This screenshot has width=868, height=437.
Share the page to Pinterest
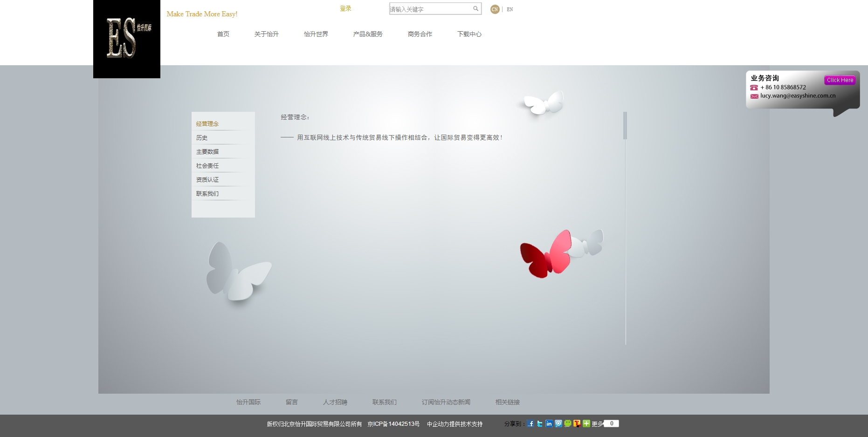coord(558,423)
